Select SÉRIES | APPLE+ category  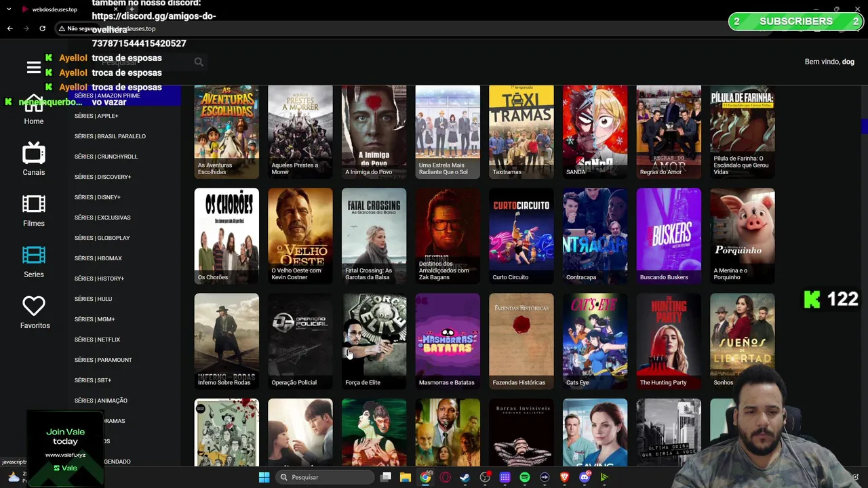pyautogui.click(x=96, y=116)
